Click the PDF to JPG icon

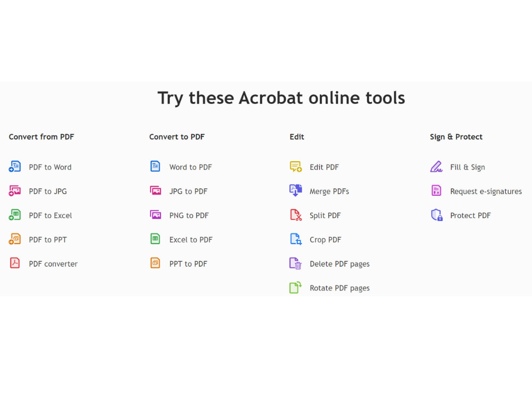[x=14, y=190]
